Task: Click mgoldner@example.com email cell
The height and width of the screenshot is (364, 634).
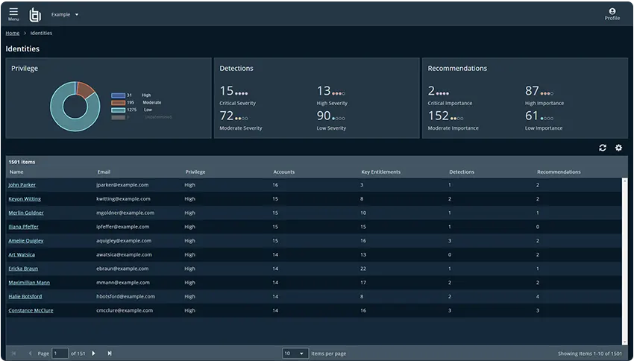Action: pos(125,213)
